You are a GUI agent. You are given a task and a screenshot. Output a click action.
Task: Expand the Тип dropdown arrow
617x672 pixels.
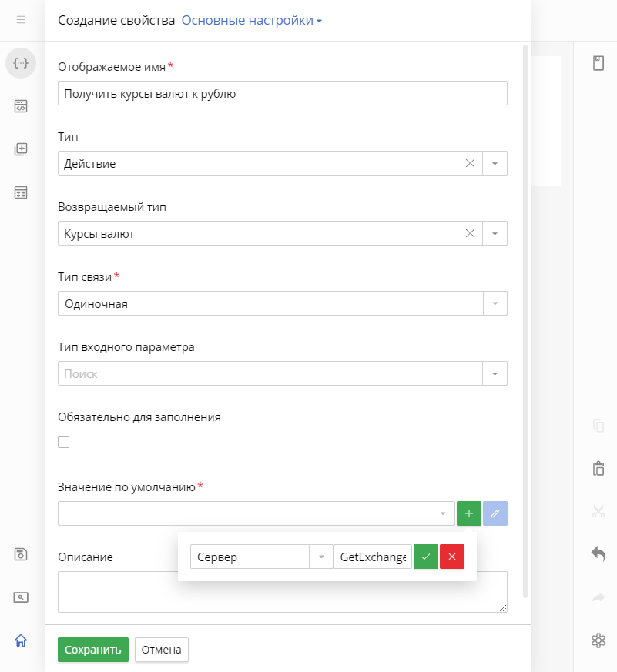pos(495,163)
